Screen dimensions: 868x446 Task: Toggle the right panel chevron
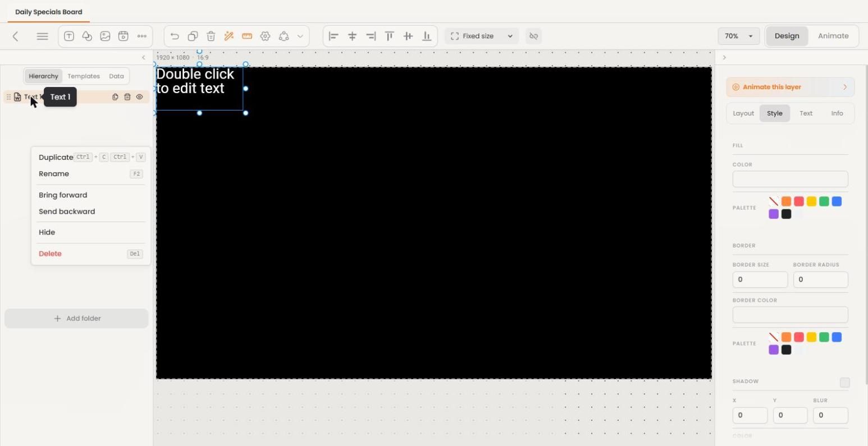(724, 57)
